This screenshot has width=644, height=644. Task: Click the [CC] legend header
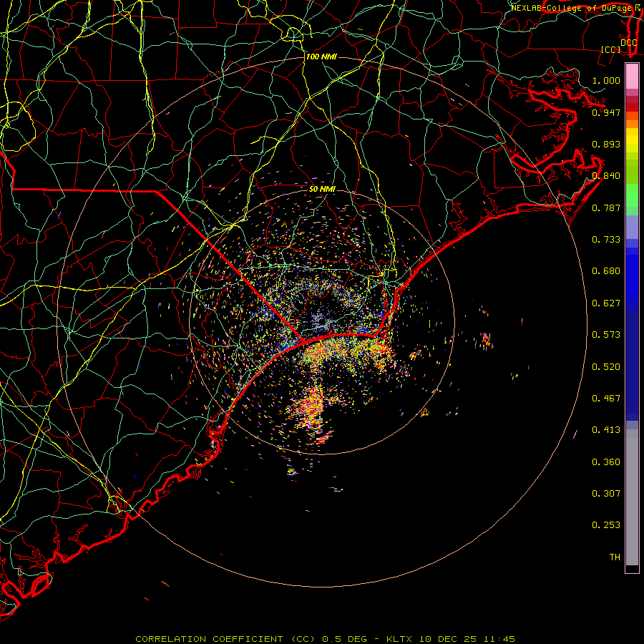click(x=611, y=49)
